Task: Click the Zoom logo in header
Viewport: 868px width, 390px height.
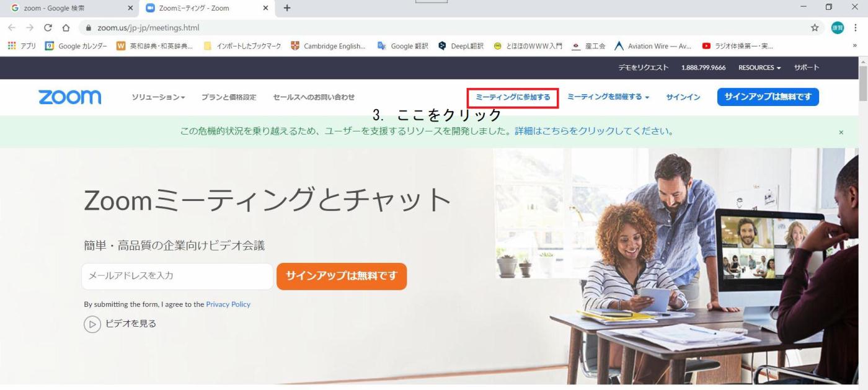Action: (69, 97)
